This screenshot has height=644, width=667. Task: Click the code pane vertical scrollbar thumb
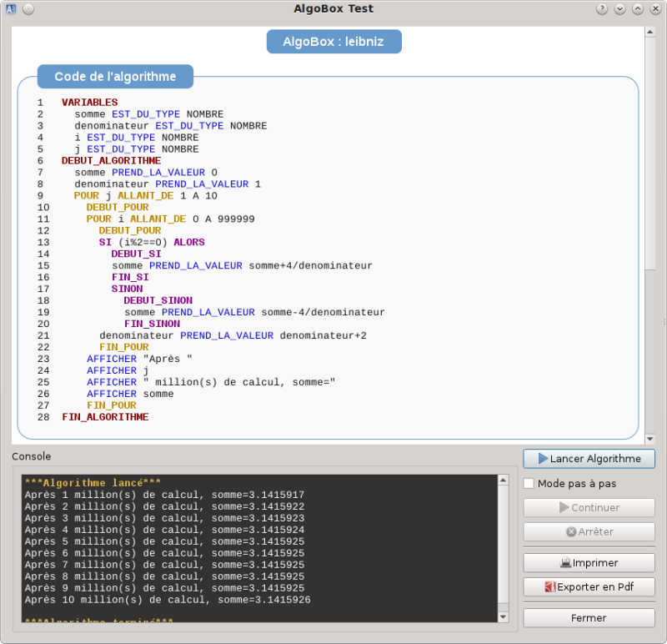[x=649, y=154]
